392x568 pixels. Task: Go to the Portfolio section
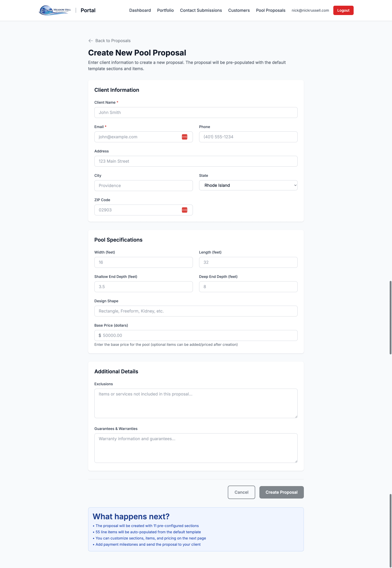[x=165, y=10]
